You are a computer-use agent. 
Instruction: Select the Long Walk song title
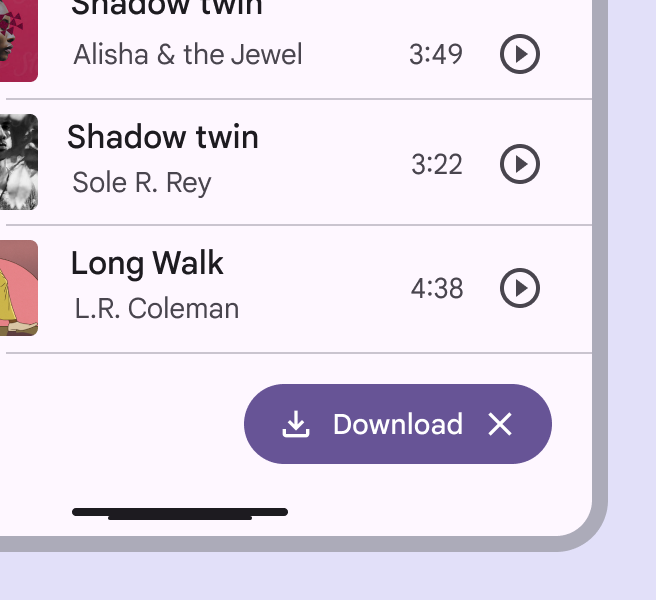147,264
